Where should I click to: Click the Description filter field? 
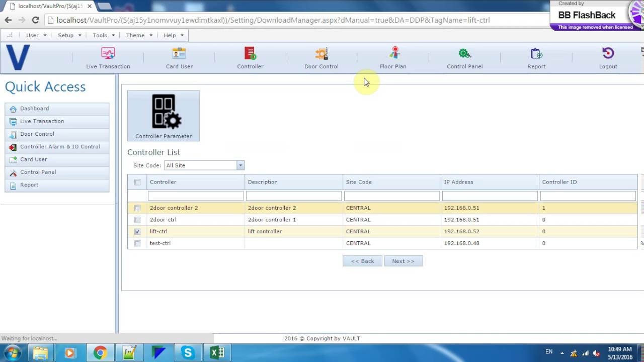coord(294,196)
